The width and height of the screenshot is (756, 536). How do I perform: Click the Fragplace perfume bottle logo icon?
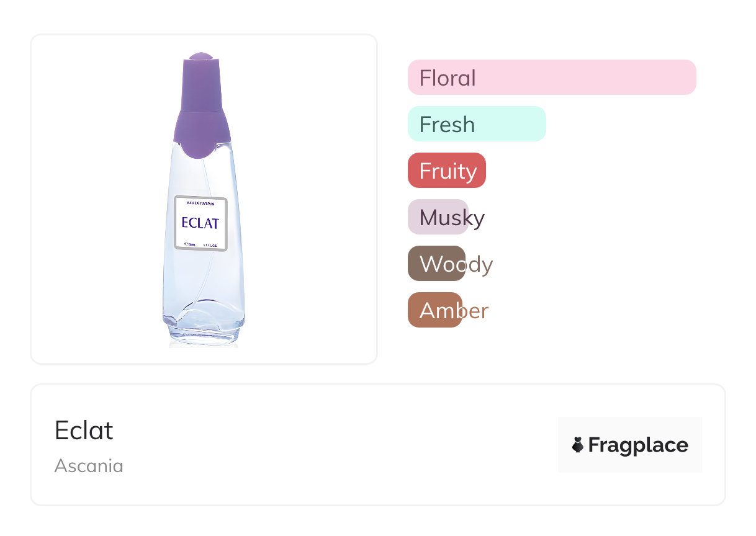578,445
